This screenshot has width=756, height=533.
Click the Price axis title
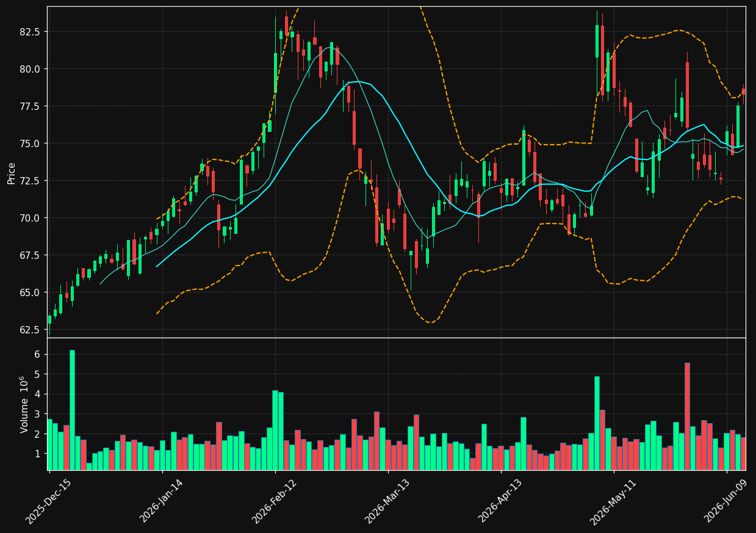(x=12, y=173)
